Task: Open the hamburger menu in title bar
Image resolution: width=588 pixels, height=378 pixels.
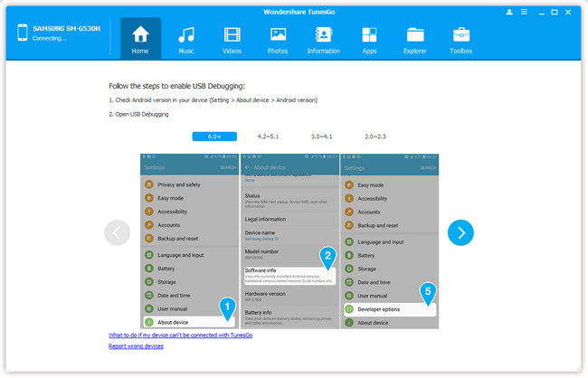Action: pyautogui.click(x=524, y=12)
